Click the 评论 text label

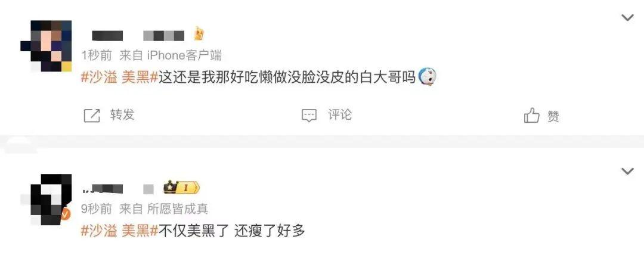click(340, 114)
